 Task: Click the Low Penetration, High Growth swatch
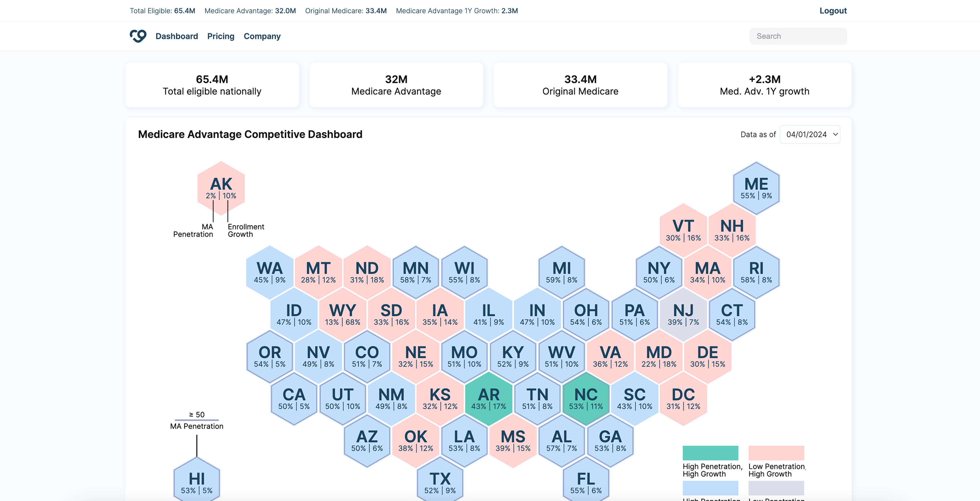776,453
